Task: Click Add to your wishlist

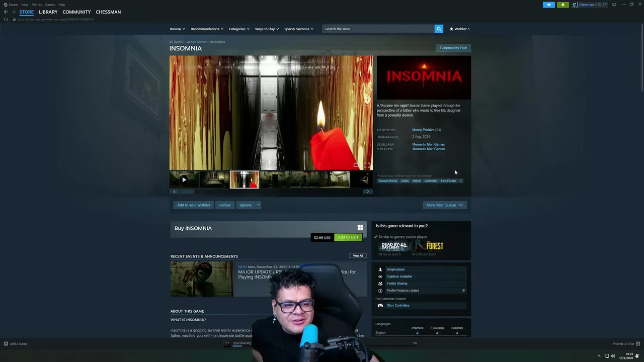Action: 193,205
